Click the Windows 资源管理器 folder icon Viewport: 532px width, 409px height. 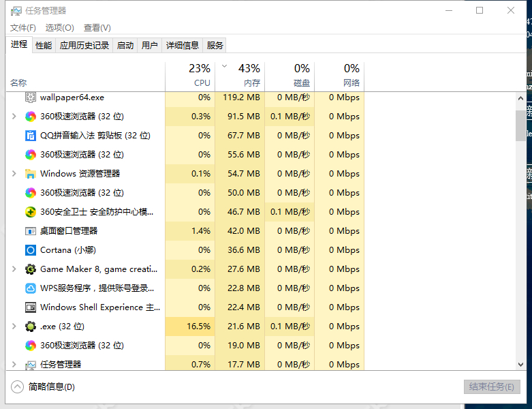pos(31,174)
